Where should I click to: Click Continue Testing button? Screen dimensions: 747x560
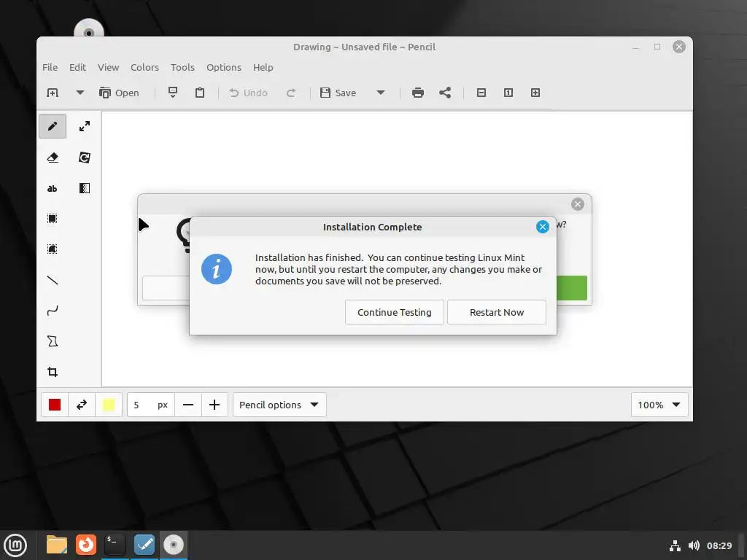tap(395, 312)
